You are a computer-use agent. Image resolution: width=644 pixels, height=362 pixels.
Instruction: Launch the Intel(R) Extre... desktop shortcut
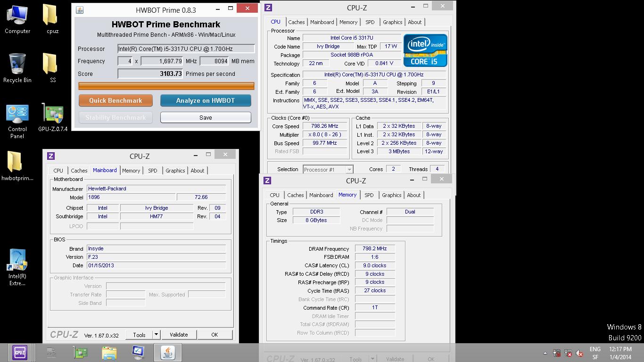17,267
